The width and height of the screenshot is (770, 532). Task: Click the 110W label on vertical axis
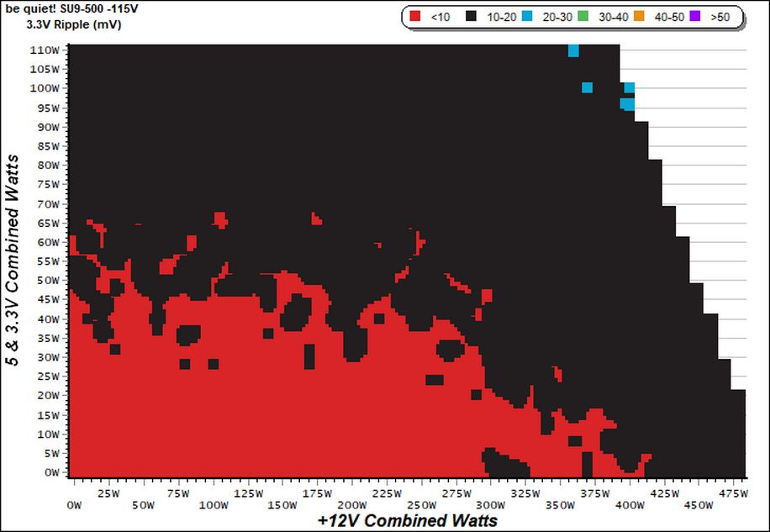(45, 50)
